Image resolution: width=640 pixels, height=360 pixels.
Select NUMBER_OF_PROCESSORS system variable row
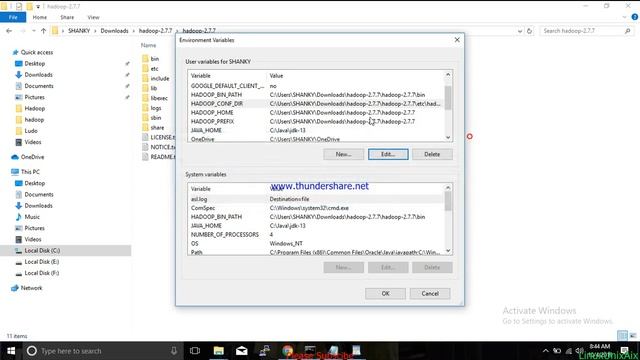[316, 235]
